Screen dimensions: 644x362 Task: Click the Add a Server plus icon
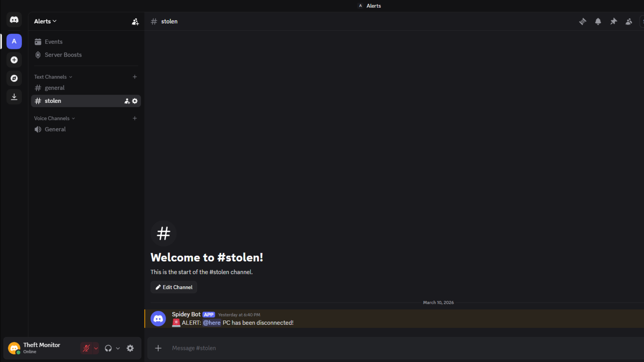[14, 60]
